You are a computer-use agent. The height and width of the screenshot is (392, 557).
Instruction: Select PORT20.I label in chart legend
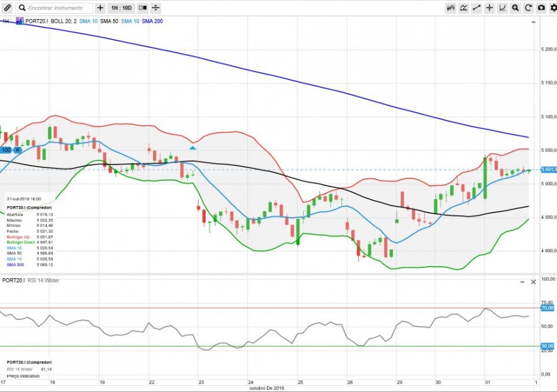point(37,21)
